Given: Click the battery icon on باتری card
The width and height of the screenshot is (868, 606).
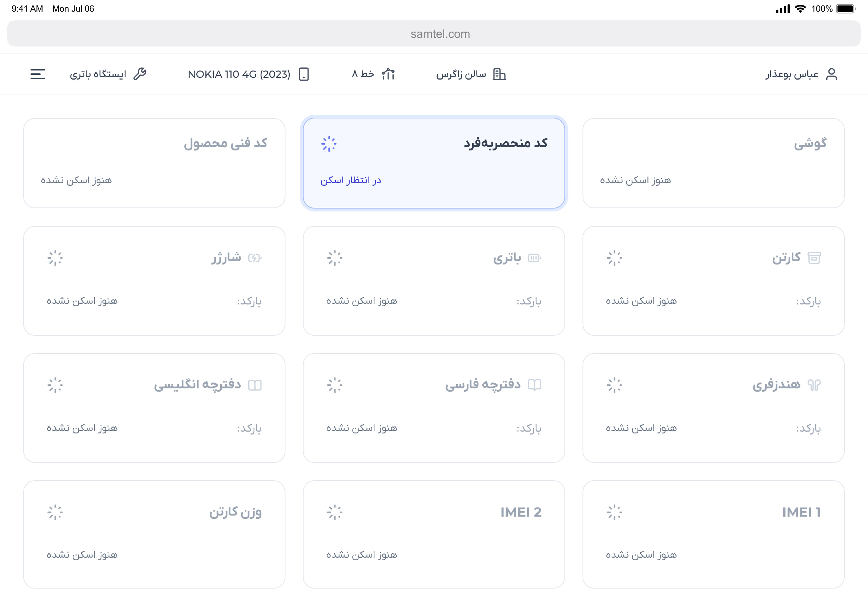Looking at the screenshot, I should point(534,258).
